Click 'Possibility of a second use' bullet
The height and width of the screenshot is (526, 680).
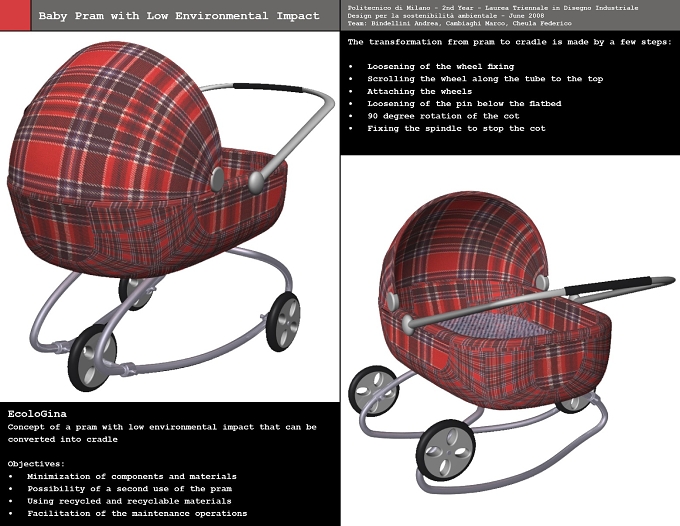130,489
